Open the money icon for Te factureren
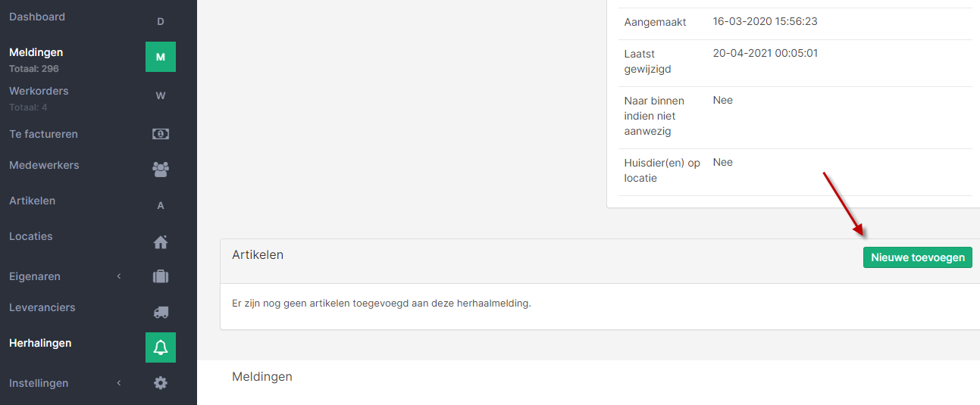Screen dimensions: 980x405 pyautogui.click(x=161, y=134)
